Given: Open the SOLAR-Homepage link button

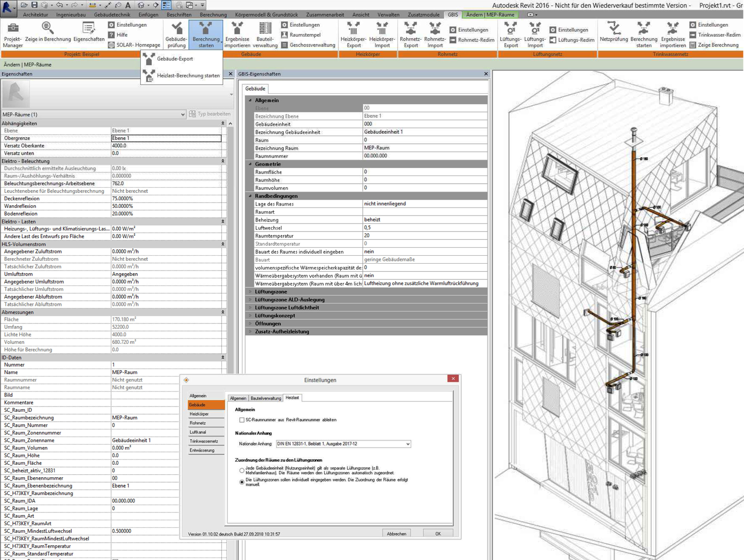Looking at the screenshot, I should pyautogui.click(x=134, y=45).
